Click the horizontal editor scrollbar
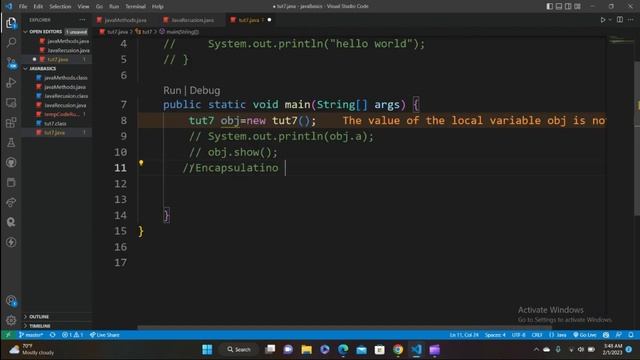This screenshot has width=640, height=360. [344, 327]
